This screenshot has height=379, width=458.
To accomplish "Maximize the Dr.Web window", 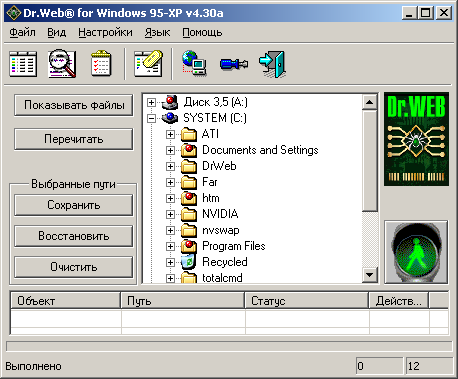I will pos(426,13).
